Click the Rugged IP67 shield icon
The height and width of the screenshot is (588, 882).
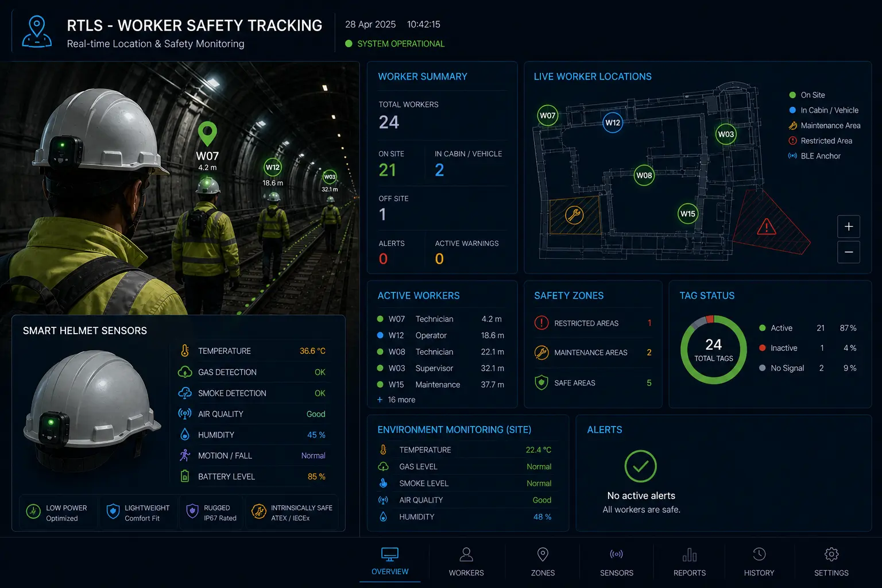click(x=193, y=510)
